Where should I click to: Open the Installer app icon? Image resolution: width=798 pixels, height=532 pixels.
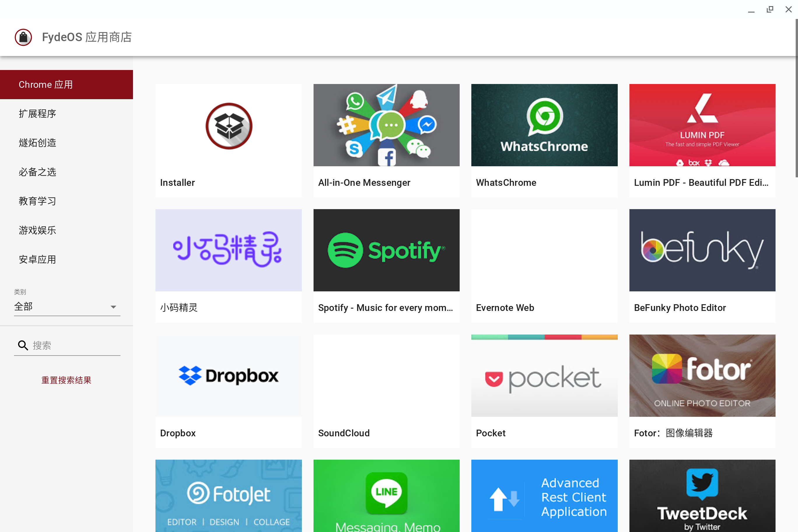pos(229,126)
